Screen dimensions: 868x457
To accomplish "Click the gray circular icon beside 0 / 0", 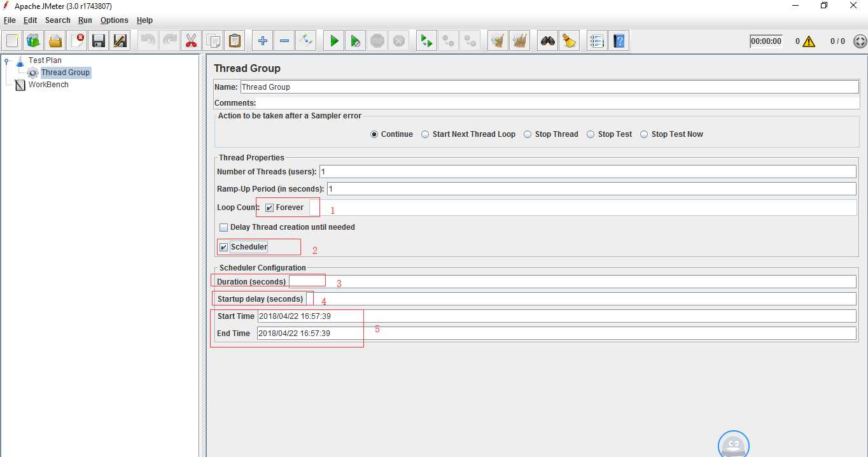I will click(860, 41).
